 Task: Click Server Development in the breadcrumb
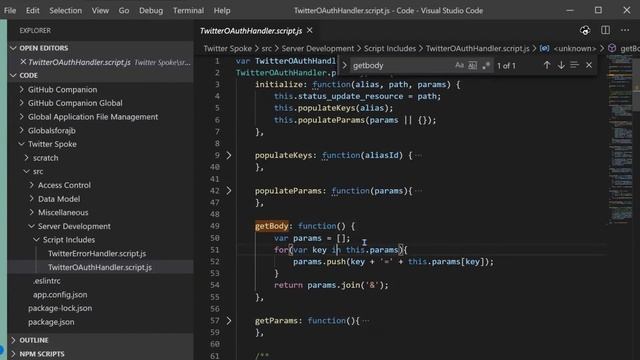pos(318,49)
